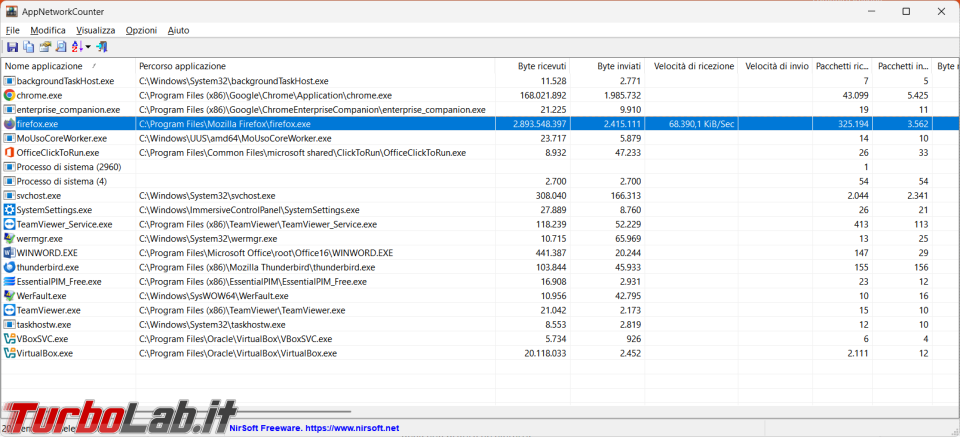Click the backgroundTaskHost.exe icon
960x437 pixels.
pyautogui.click(x=9, y=81)
